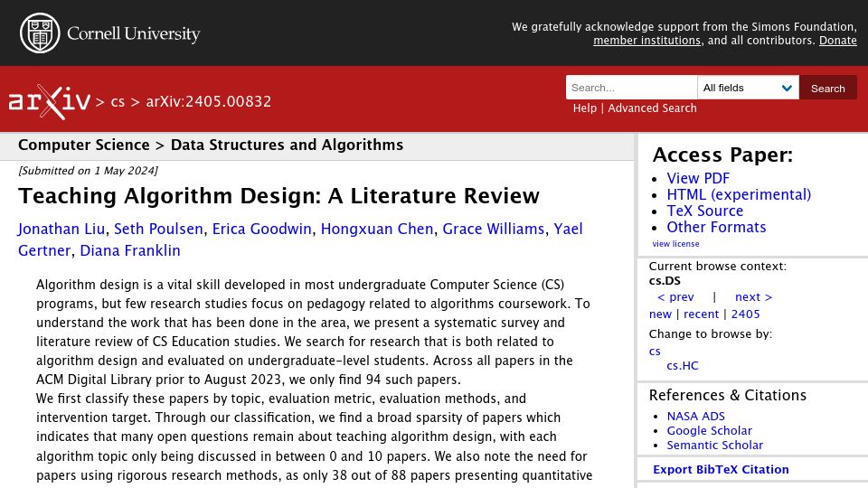The width and height of the screenshot is (868, 488).
Task: Select the cs breadcrumb link
Action: point(118,102)
